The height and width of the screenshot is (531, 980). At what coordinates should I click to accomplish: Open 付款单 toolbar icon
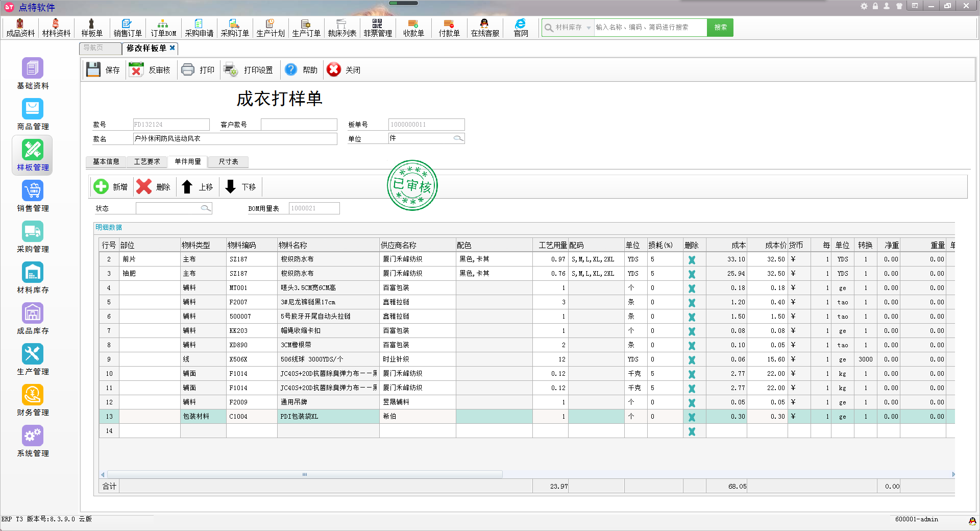(449, 28)
